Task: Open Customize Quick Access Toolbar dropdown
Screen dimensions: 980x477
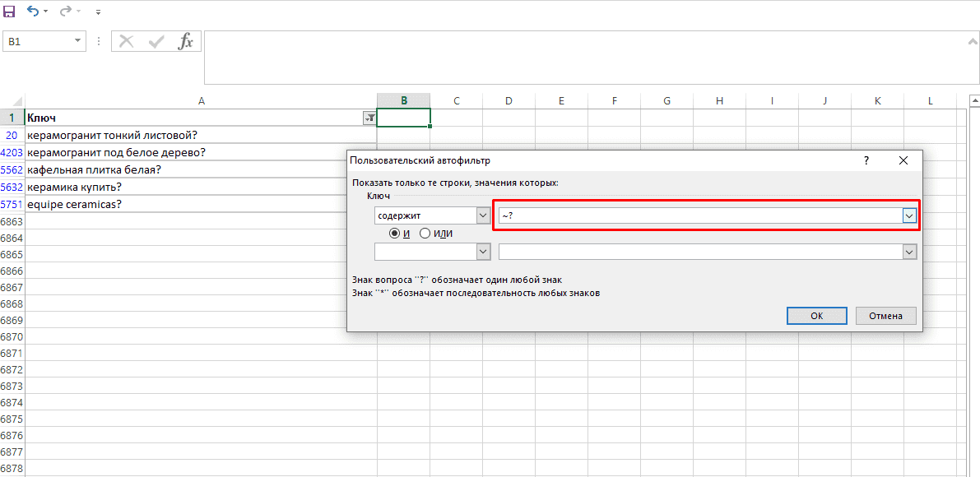Action: pyautogui.click(x=99, y=12)
